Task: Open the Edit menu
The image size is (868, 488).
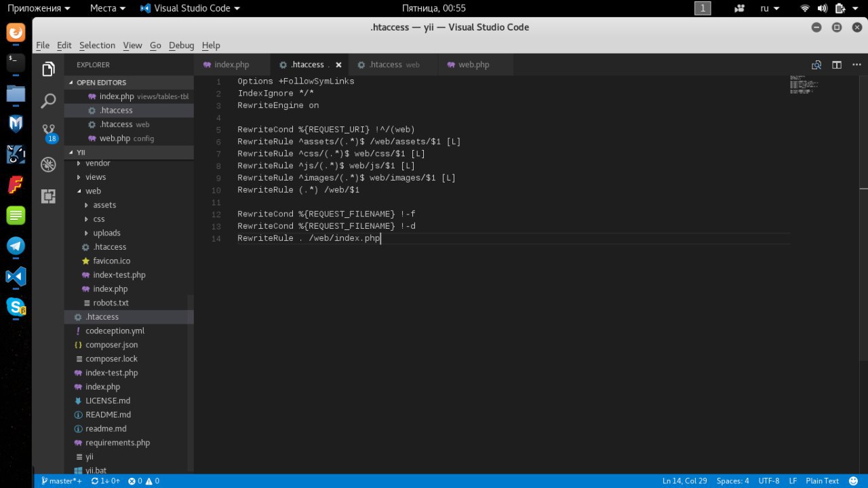Action: (64, 45)
